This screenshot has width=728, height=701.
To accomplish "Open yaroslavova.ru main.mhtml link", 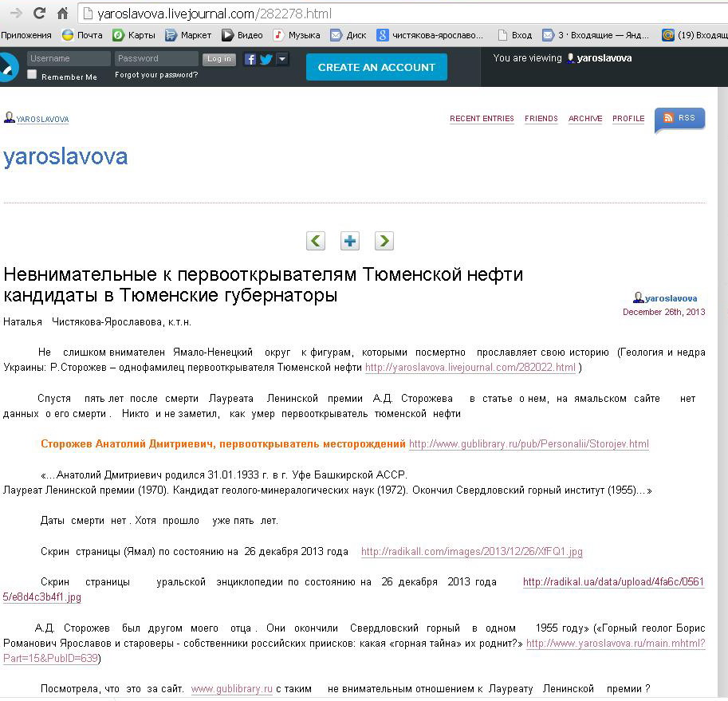I will coord(616,644).
